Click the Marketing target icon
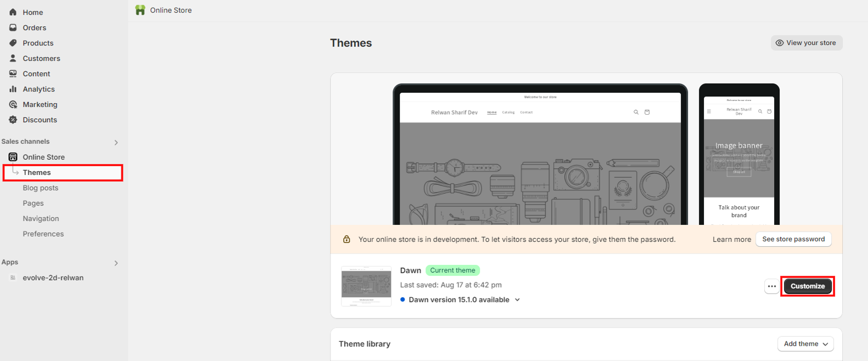Image resolution: width=868 pixels, height=361 pixels. tap(13, 104)
